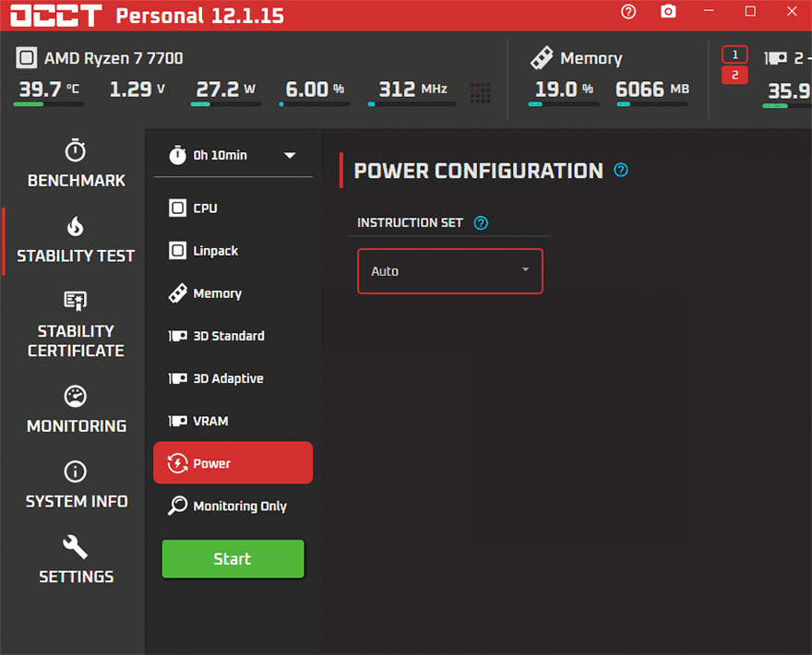Click the OCCT logo
Screen dimensions: 812x655
coord(56,15)
